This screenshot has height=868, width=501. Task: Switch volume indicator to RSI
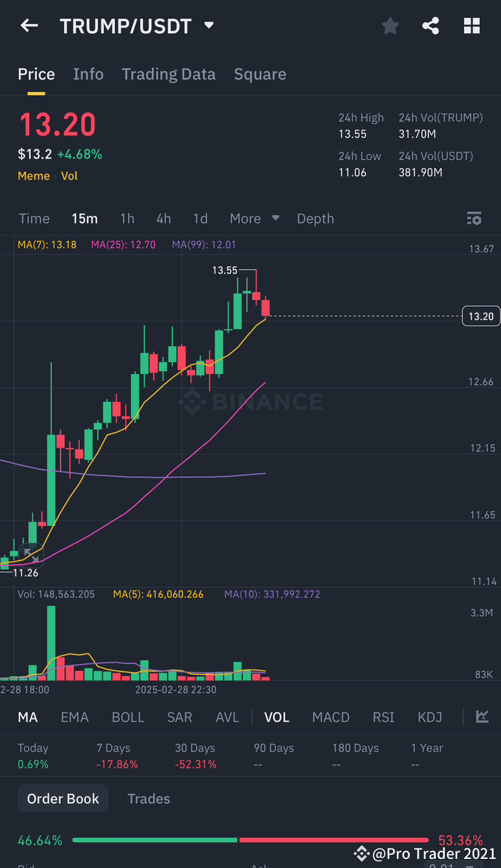383,716
